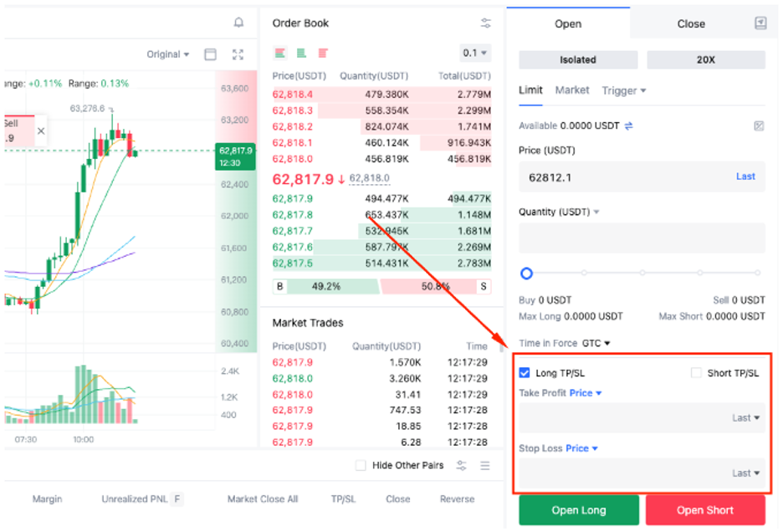Click the Open Short button

click(x=705, y=509)
